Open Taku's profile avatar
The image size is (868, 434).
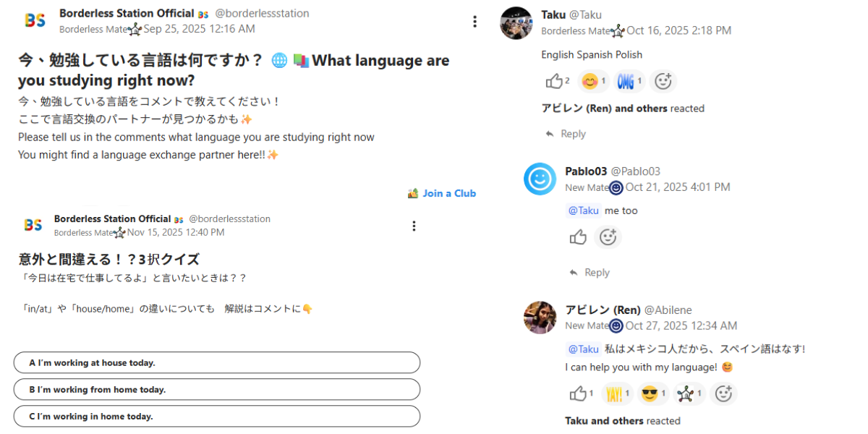(516, 22)
